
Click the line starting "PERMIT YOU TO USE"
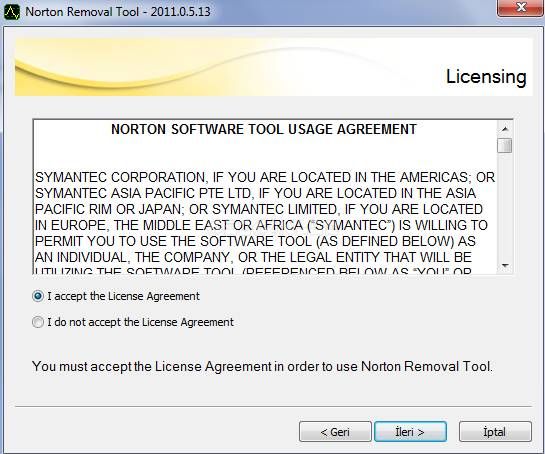click(255, 241)
